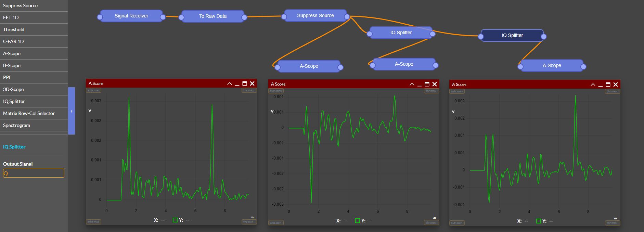Click the input port of the lighter IQ Splitter node
The image size is (644, 232).
pyautogui.click(x=370, y=34)
